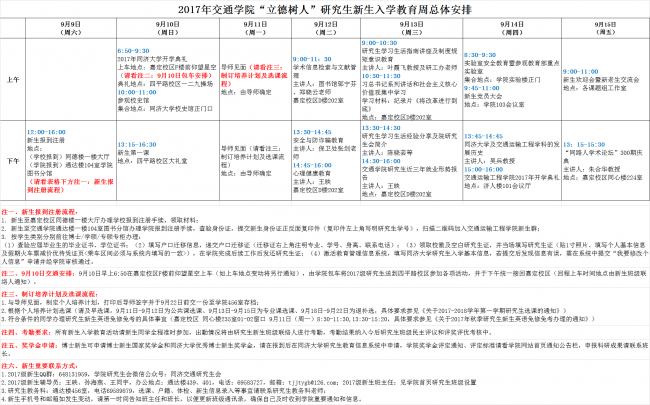Click '（学校报到）同德楼一楼大厅'
650x405 pixels.
[68, 157]
